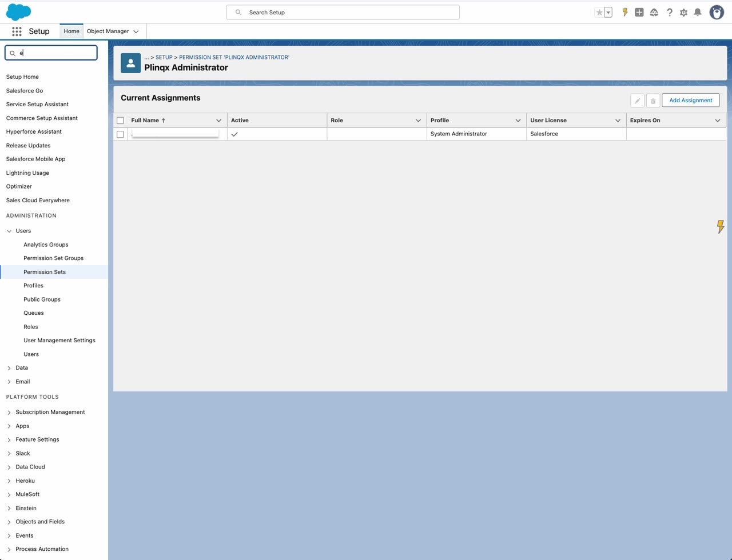Click the magnifier in Search Setup box
The width and height of the screenshot is (732, 560).
[238, 12]
